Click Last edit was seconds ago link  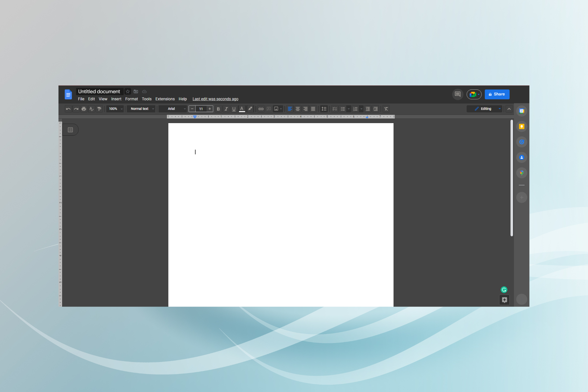coord(215,99)
